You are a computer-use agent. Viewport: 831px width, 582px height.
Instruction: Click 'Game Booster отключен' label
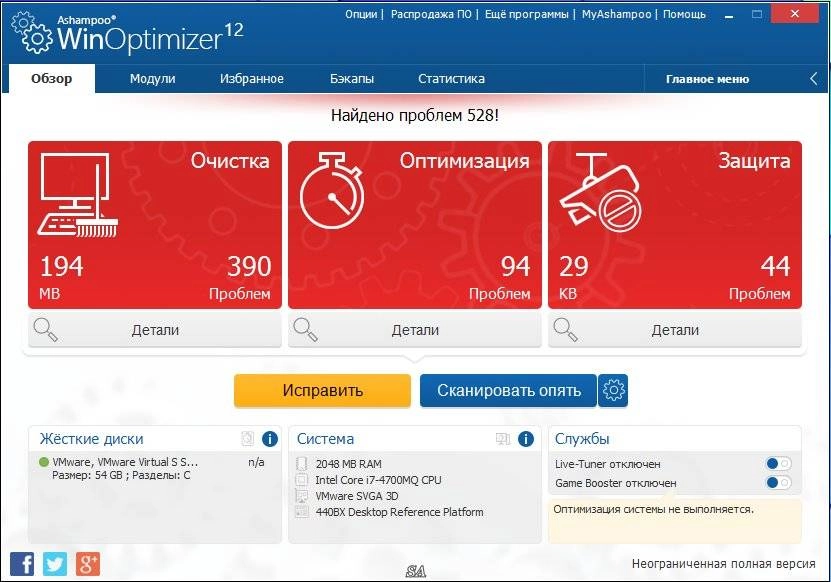tap(616, 483)
